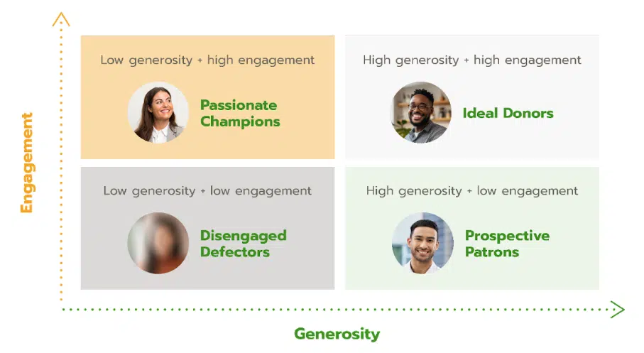Click the "Ideal Donors" green heading
The image size is (644, 353).
508,113
